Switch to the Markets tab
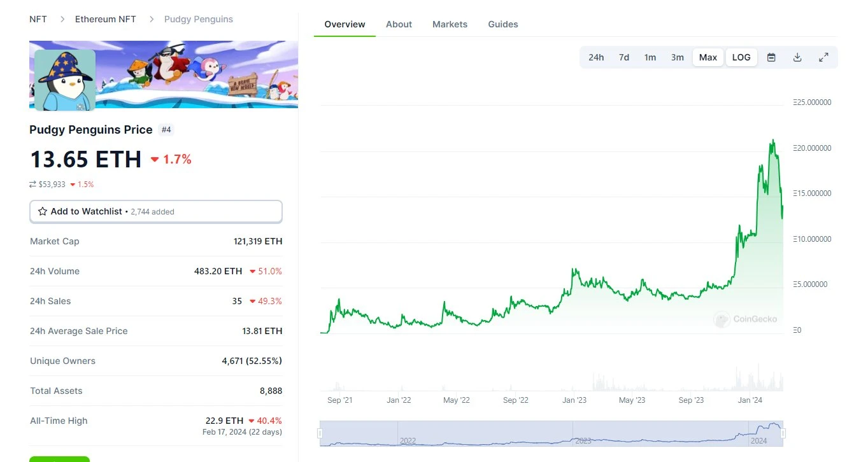Viewport: 868px width, 462px height. click(450, 24)
